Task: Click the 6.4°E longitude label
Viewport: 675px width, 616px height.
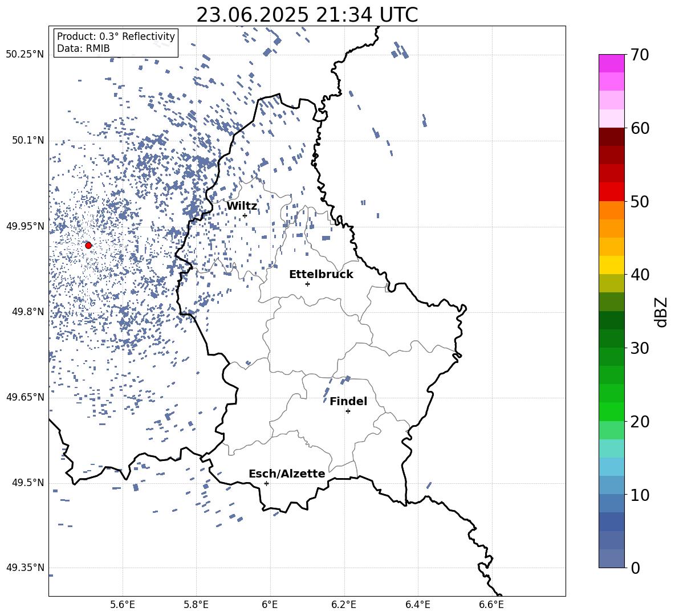Action: pyautogui.click(x=417, y=605)
